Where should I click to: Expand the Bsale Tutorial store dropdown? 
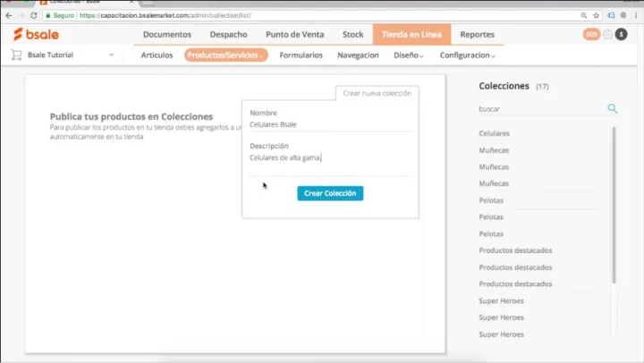point(111,55)
